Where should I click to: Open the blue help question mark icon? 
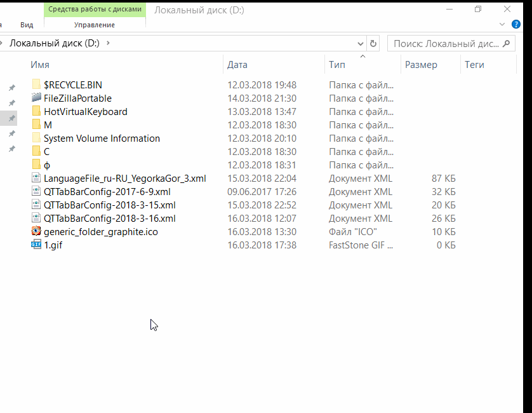517,25
